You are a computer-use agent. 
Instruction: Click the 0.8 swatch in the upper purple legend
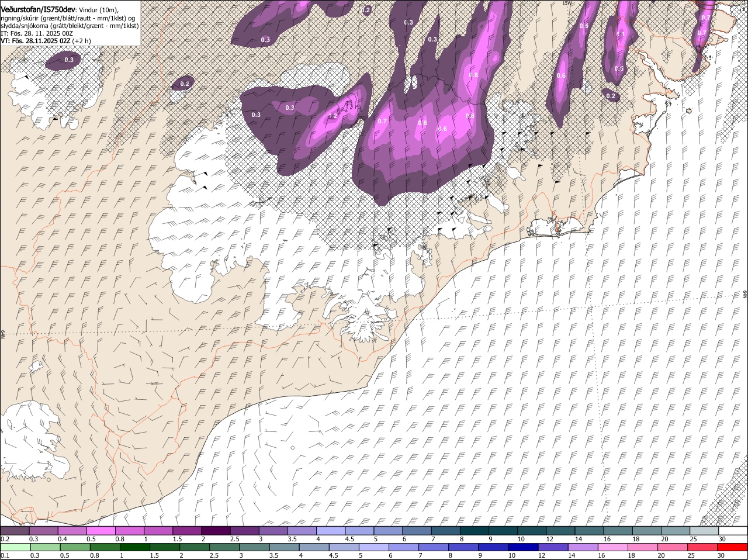coord(130,530)
